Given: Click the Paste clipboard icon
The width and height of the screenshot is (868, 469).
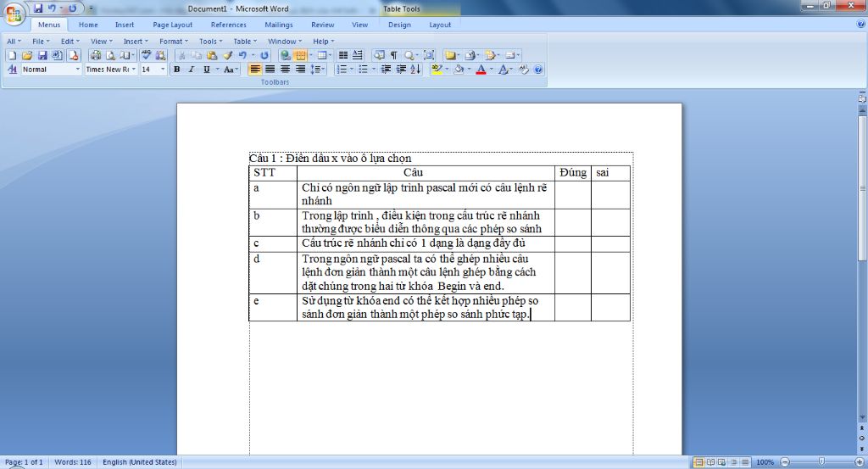Looking at the screenshot, I should click(x=212, y=55).
